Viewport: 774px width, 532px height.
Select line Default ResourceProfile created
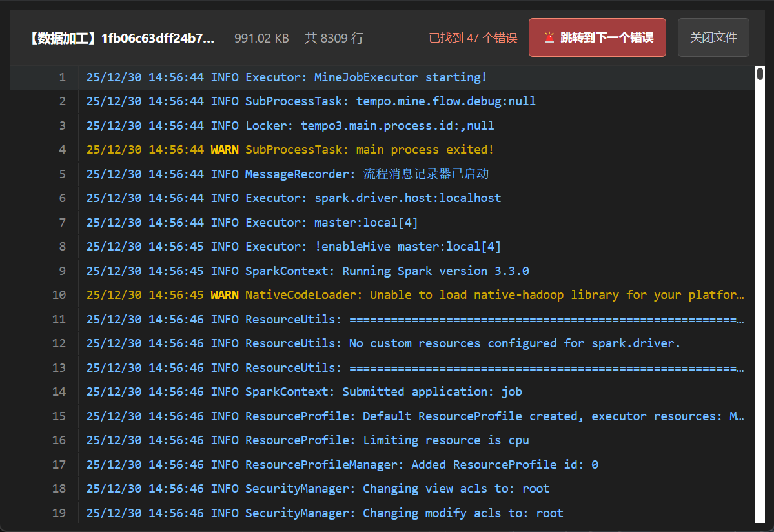[382, 416]
